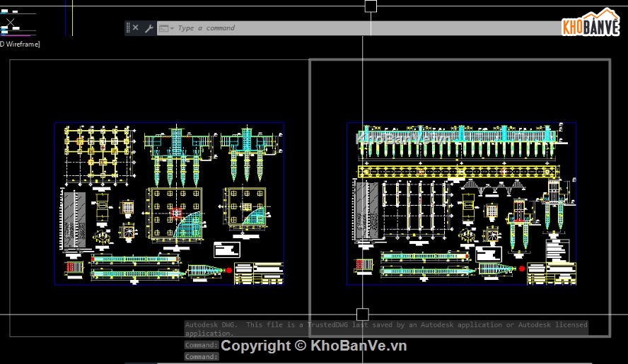This screenshot has width=628, height=364.
Task: Select the right drawing sheet's blue border frame
Action: [x=461, y=204]
